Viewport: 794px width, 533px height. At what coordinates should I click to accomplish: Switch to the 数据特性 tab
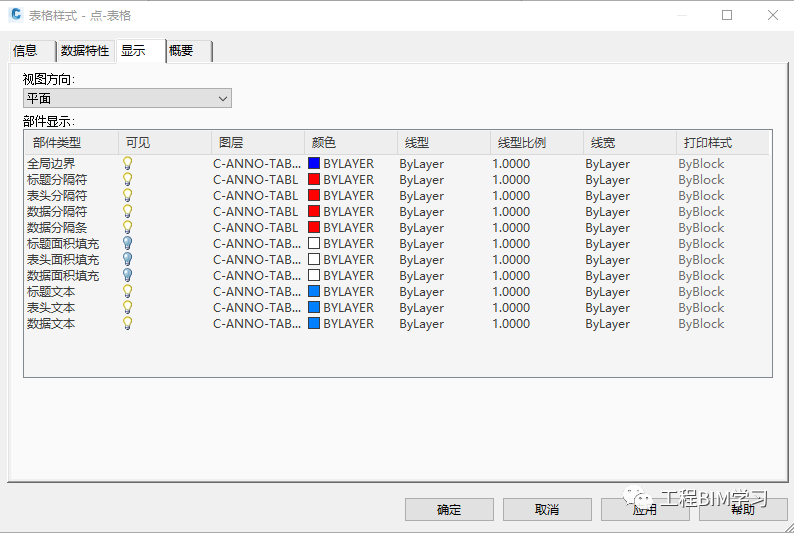tap(85, 51)
